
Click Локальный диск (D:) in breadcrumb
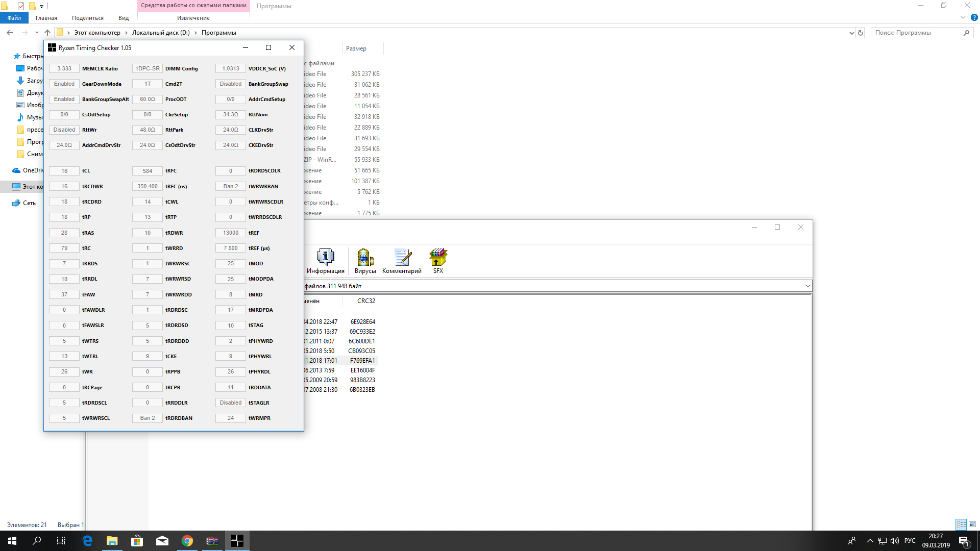pyautogui.click(x=161, y=33)
